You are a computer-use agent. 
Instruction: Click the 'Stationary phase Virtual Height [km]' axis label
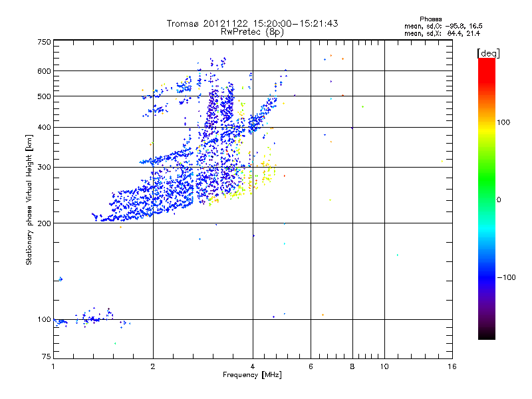tap(29, 199)
